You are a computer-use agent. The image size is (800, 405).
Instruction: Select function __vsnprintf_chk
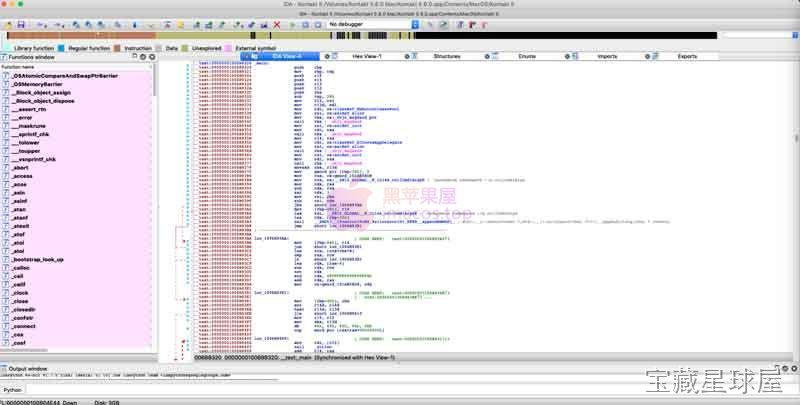coord(34,159)
